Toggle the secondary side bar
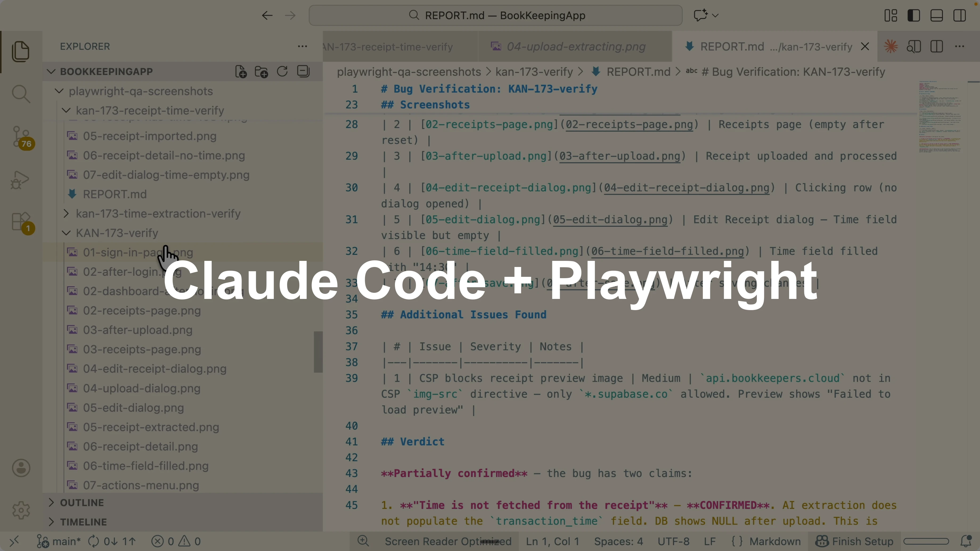The width and height of the screenshot is (980, 551). 959,15
